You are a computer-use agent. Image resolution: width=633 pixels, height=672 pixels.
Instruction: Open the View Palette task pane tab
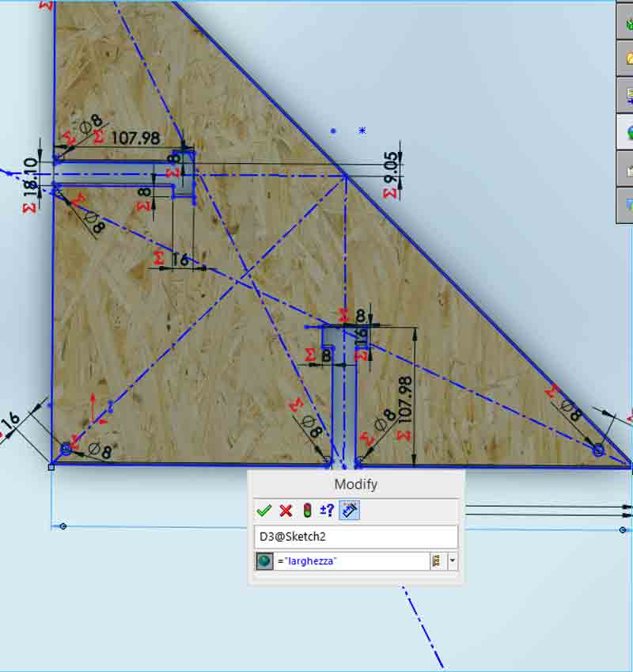coord(626,96)
